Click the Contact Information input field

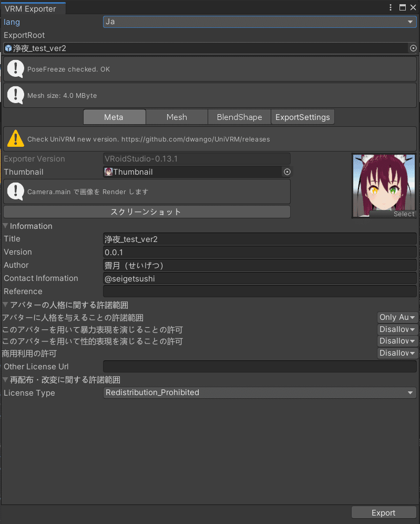click(260, 278)
